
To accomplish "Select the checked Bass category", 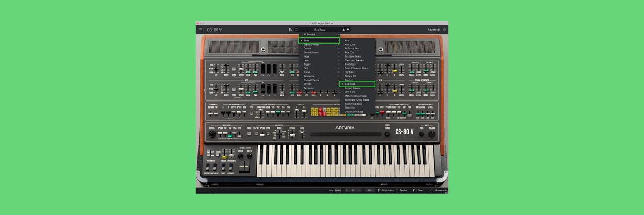I will pos(319,40).
